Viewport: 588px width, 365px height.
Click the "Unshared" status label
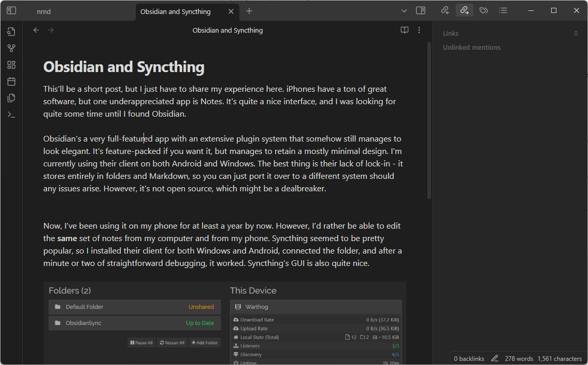(201, 307)
